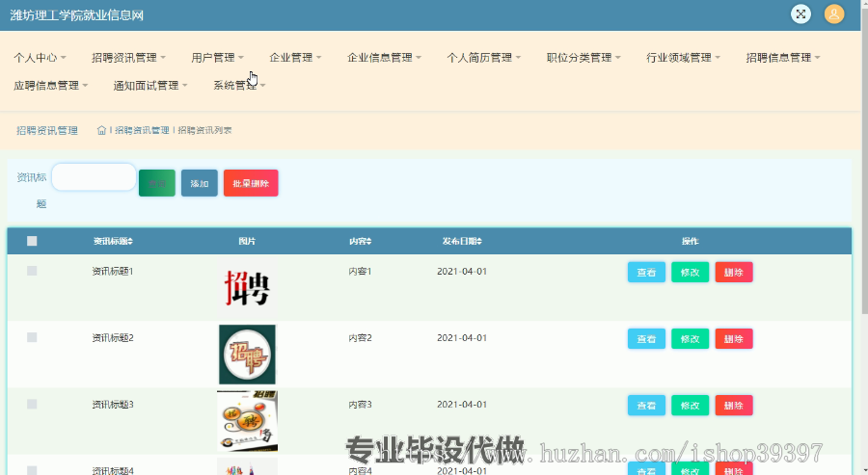Screen dimensions: 868x475
Task: Check the row checkbox for 资讯标题1
Action: pyautogui.click(x=32, y=271)
